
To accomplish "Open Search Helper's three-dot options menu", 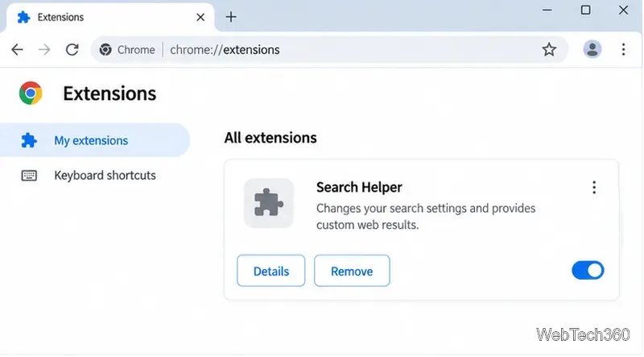I will pos(594,188).
